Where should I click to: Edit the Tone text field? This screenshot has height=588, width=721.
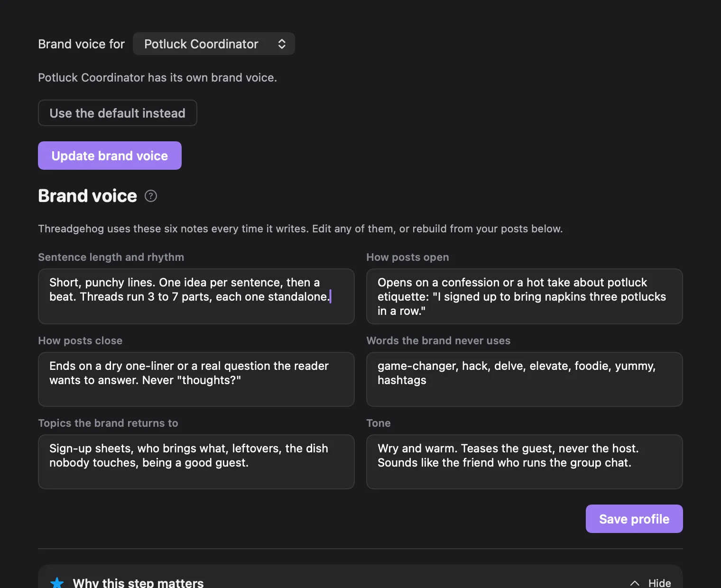tap(524, 462)
